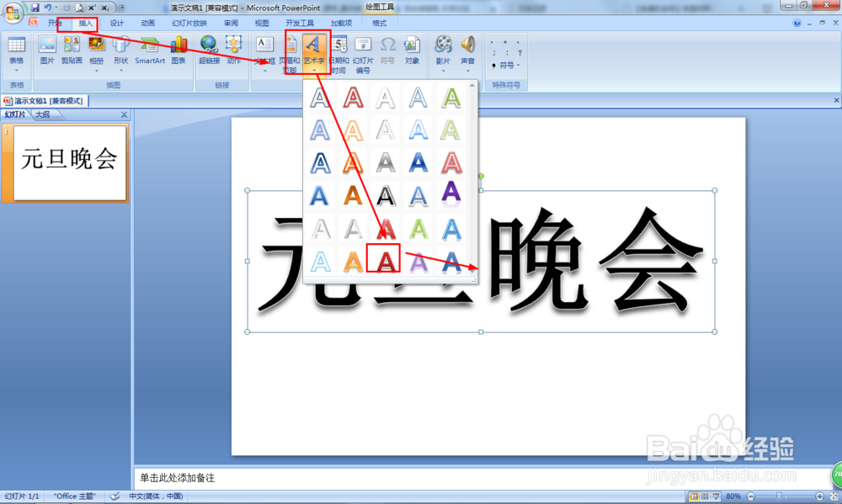Image resolution: width=842 pixels, height=504 pixels.
Task: Open the 视图 (View) ribbon tab
Action: click(262, 23)
